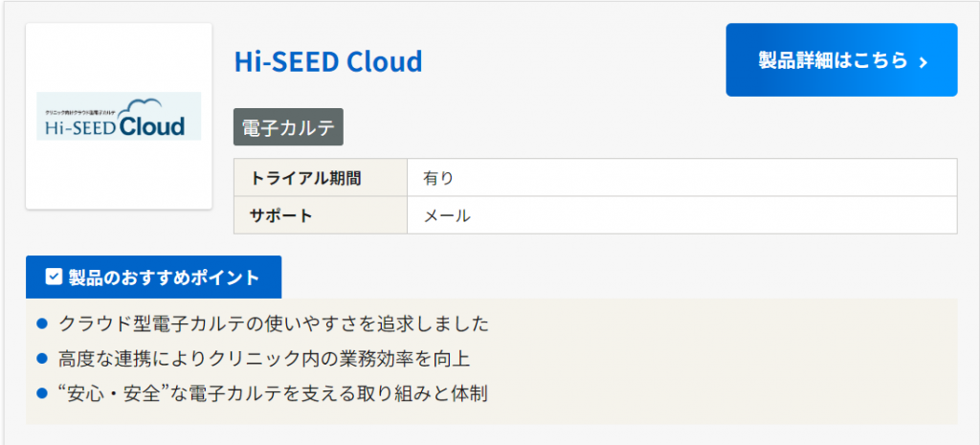Open the Hi-SEED Cloud title link
Viewport: 980px width, 445px height.
[x=327, y=62]
